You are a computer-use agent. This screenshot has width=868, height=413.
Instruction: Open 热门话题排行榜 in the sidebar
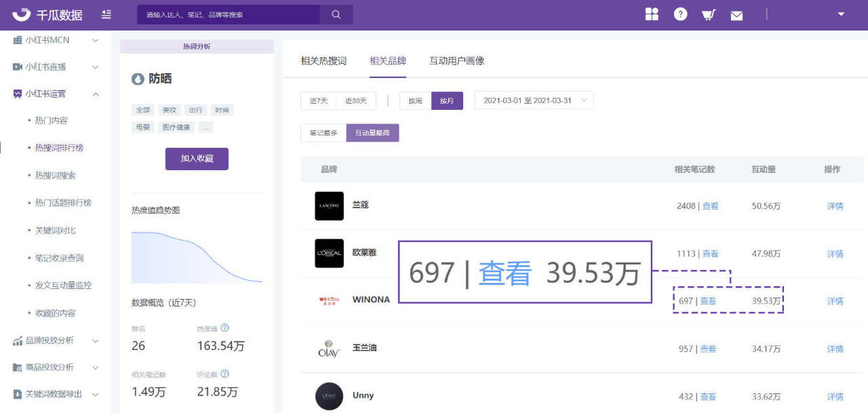coord(63,203)
